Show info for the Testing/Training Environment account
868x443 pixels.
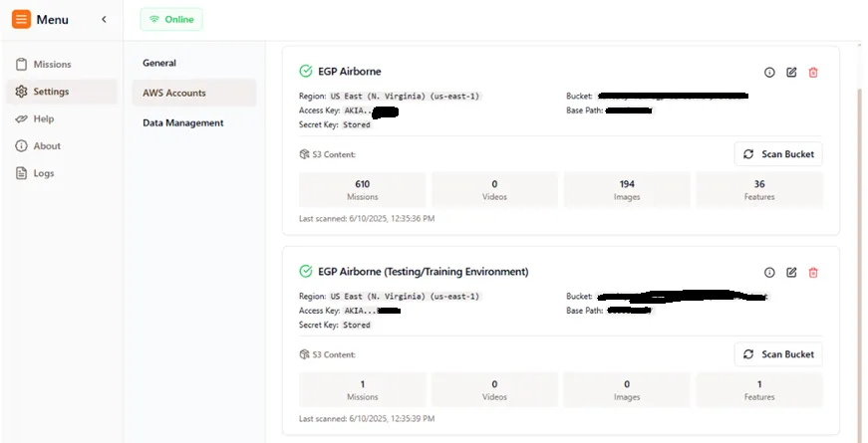click(x=769, y=273)
